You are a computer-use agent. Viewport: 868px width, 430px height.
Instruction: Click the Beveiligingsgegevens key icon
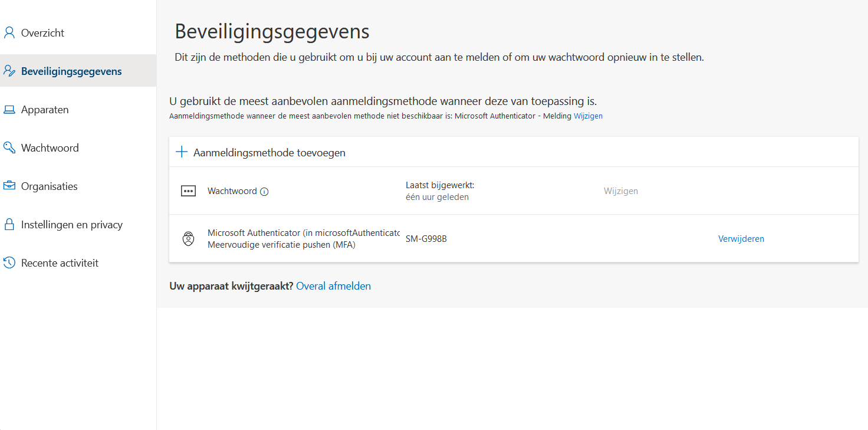[x=8, y=70]
